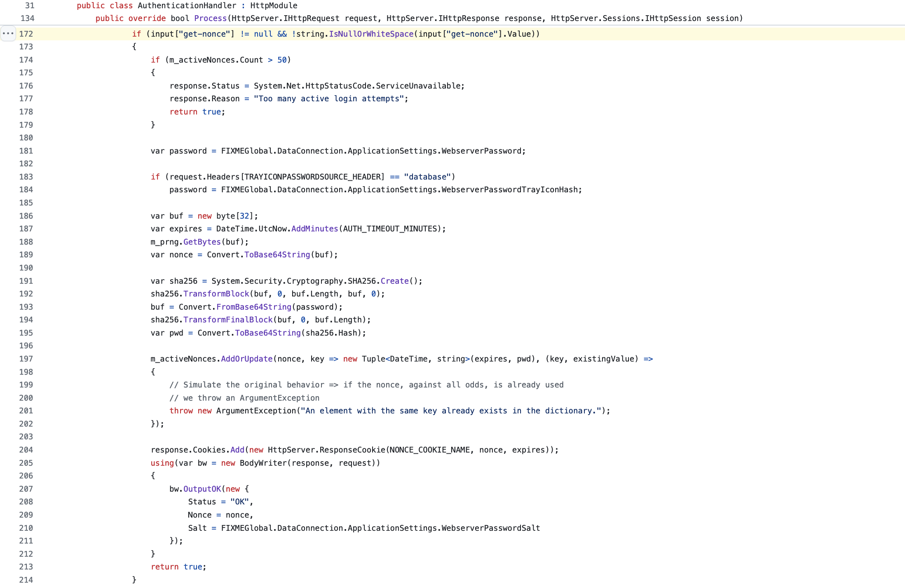The height and width of the screenshot is (588, 905).
Task: Select the AuthenticationHandler class name
Action: tap(187, 5)
